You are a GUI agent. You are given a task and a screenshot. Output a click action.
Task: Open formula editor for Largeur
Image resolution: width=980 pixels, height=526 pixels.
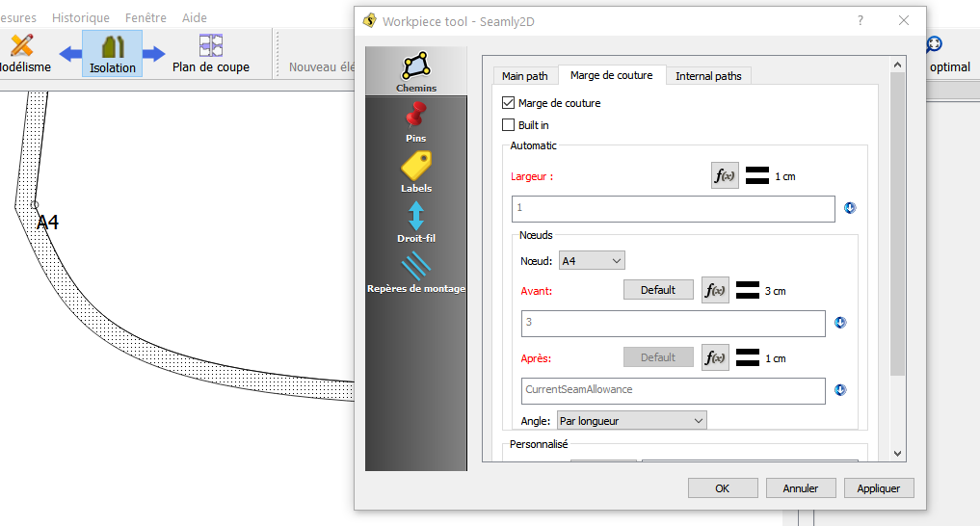click(x=725, y=175)
